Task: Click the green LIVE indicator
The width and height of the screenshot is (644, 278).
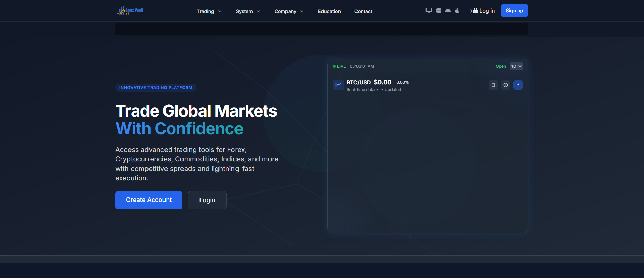Action: (340, 66)
